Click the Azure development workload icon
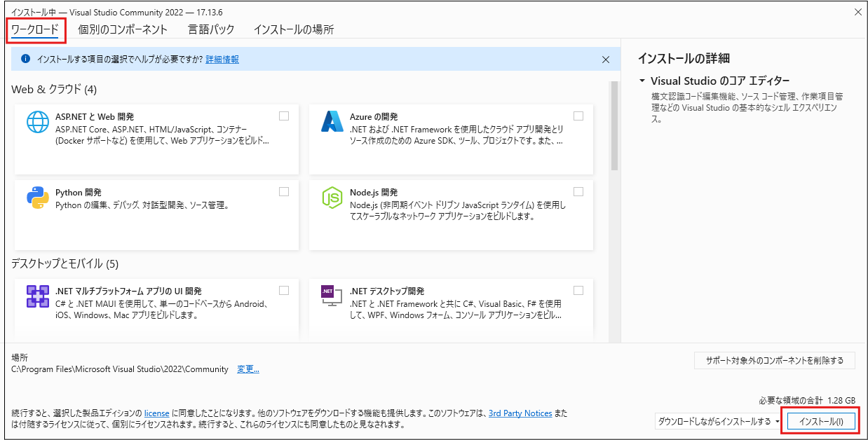Screen dimensions: 868x440 (331, 122)
